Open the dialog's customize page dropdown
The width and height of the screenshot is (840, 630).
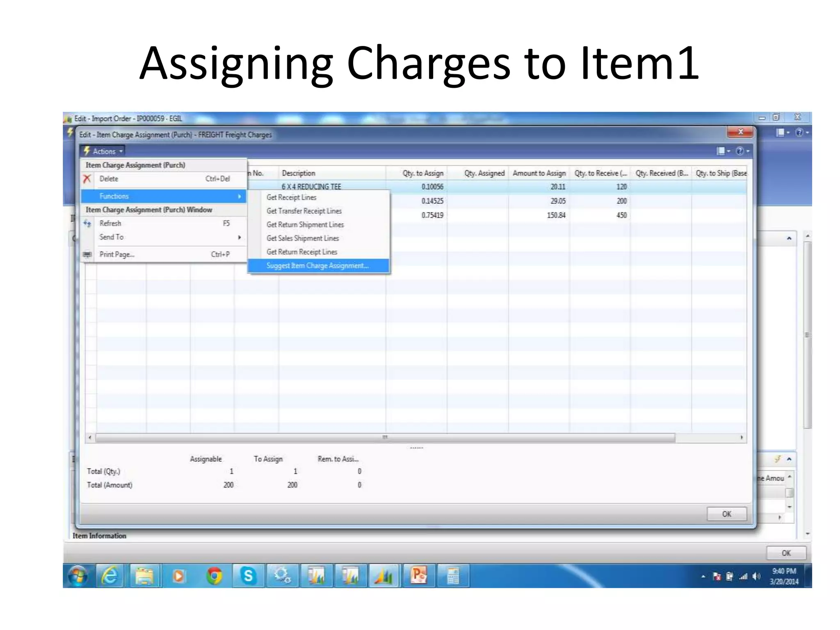click(x=723, y=151)
